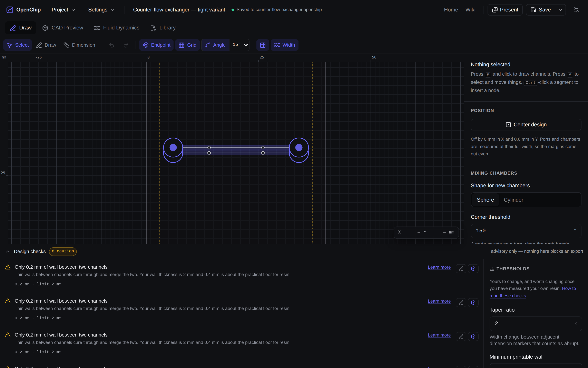Open the Settings menu
588x368 pixels.
[x=101, y=10]
